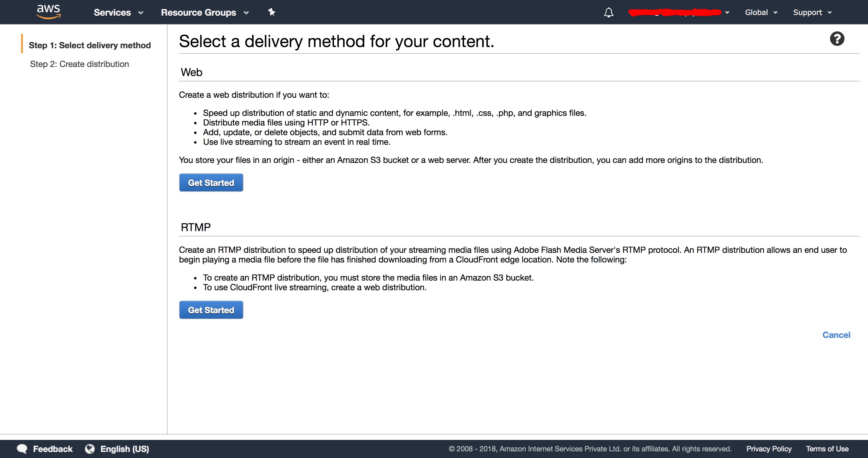This screenshot has height=458, width=868.
Task: Open the help question mark icon
Action: [837, 38]
